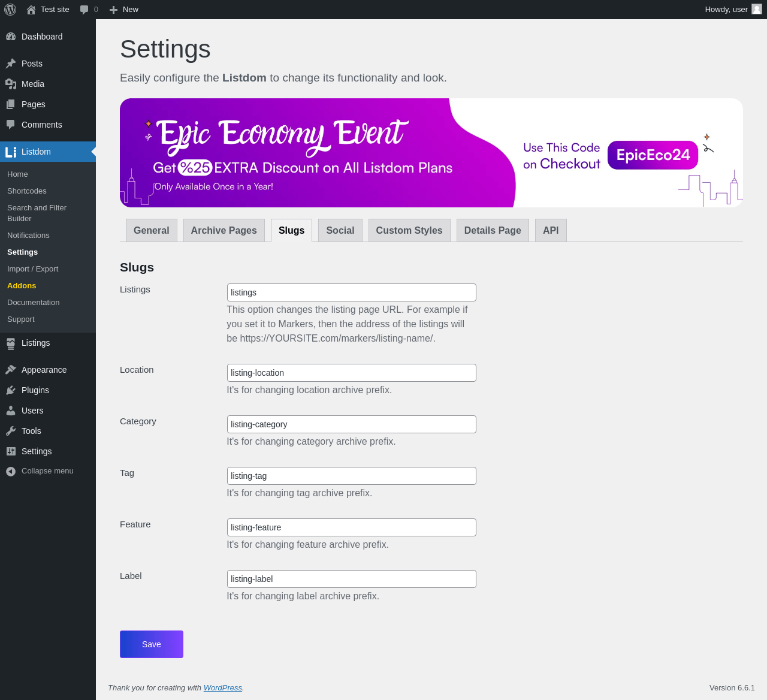Click the Appearance paintbrush icon

(11, 370)
